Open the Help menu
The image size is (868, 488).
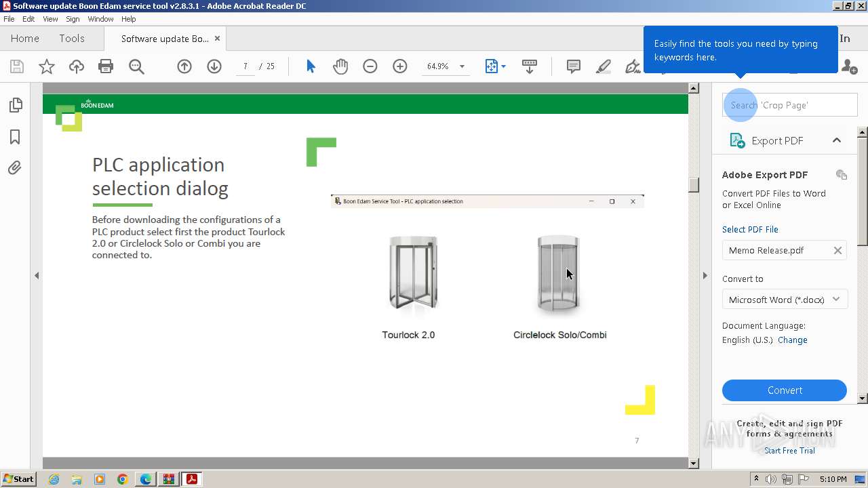pyautogui.click(x=128, y=19)
